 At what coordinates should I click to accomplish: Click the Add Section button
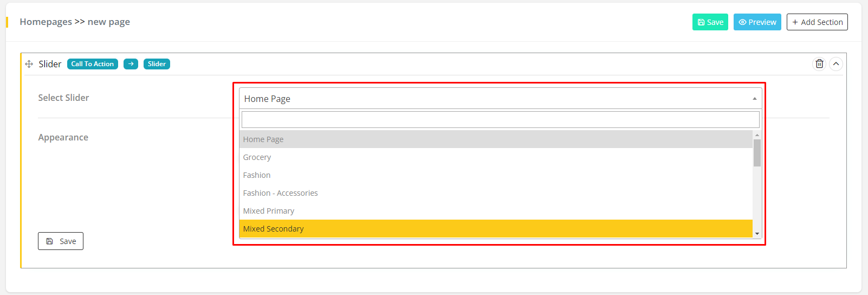coord(817,22)
